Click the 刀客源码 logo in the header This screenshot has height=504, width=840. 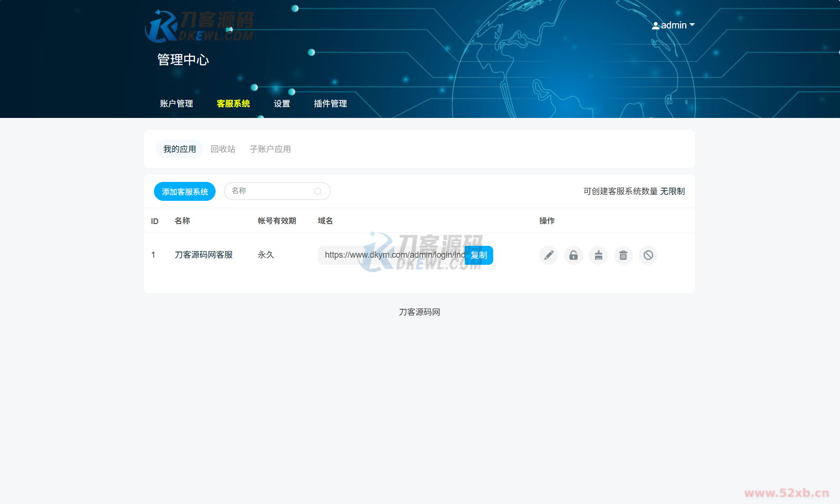[x=199, y=26]
